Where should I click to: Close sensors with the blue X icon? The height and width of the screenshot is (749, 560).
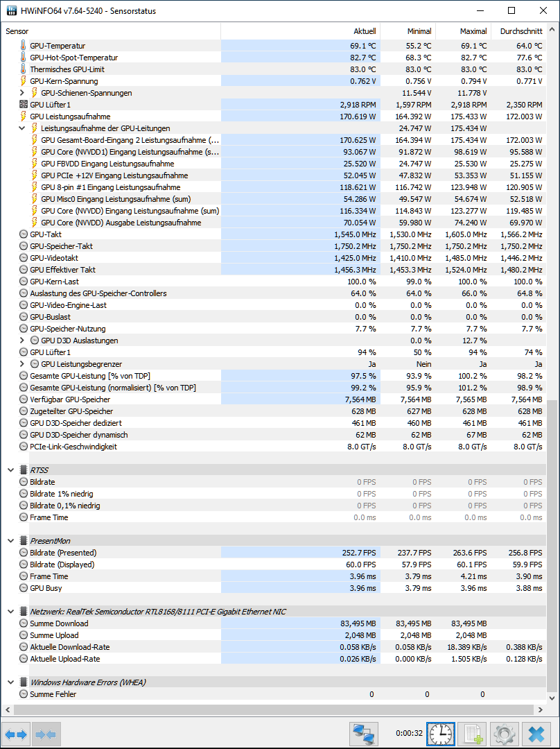click(536, 734)
